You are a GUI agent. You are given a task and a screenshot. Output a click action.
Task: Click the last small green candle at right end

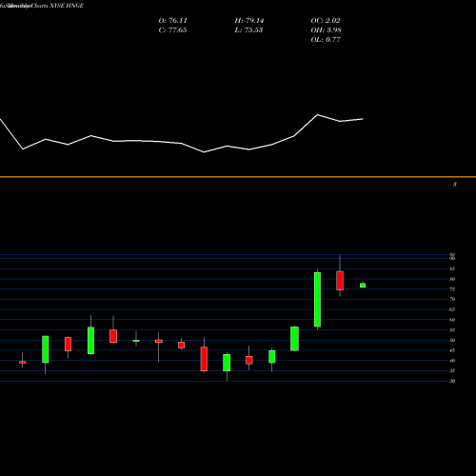click(x=363, y=285)
